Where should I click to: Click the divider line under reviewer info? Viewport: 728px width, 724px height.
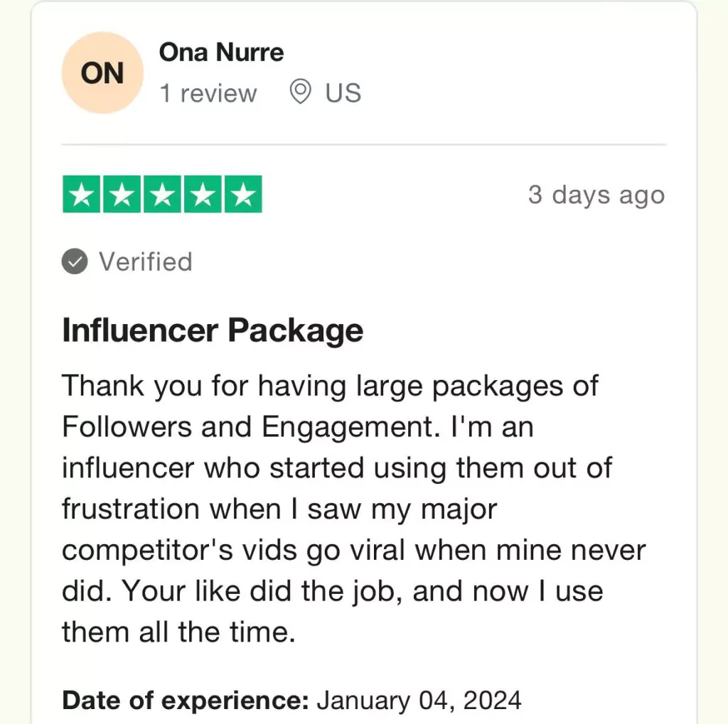[x=364, y=145]
